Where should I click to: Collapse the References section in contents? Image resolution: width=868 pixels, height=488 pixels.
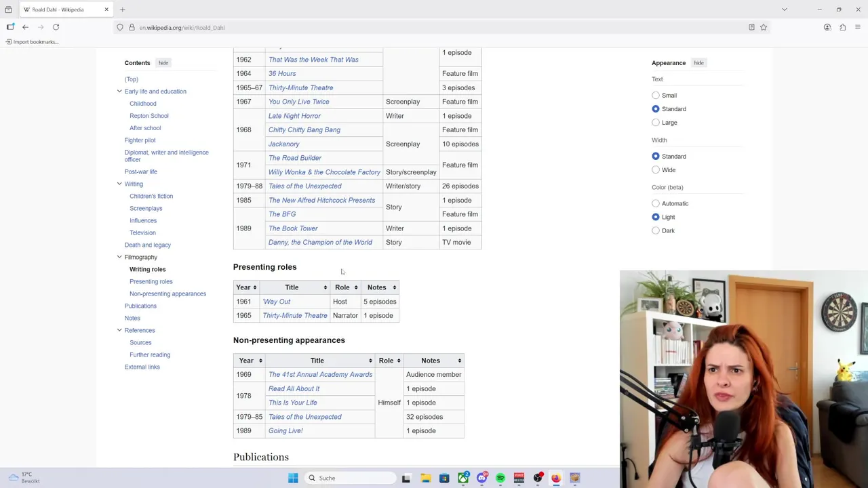pyautogui.click(x=119, y=330)
